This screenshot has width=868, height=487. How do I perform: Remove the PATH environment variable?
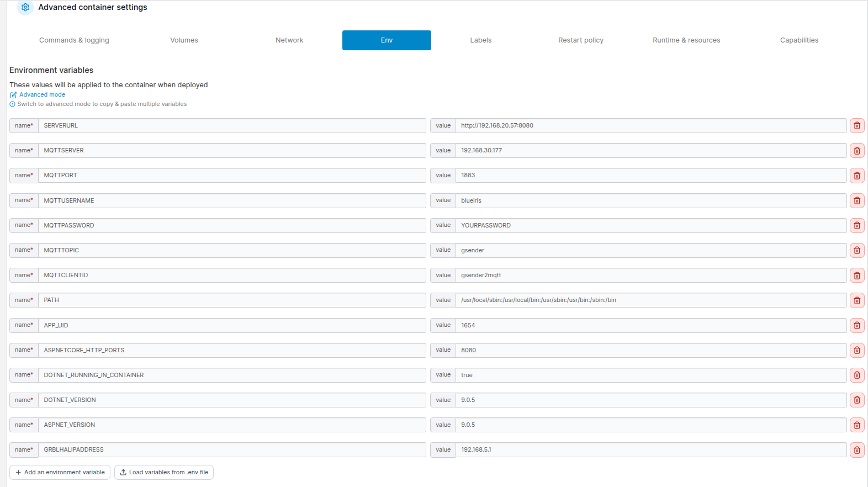[x=856, y=300]
